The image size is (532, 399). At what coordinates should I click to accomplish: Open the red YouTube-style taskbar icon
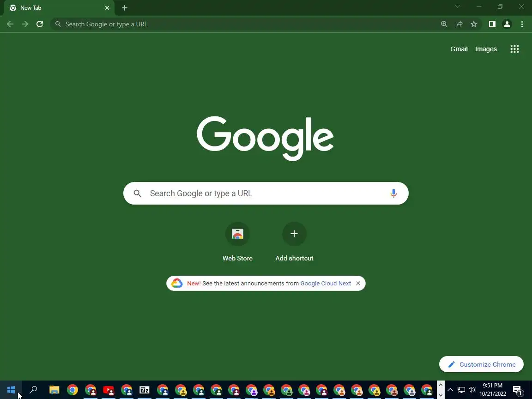pos(109,390)
